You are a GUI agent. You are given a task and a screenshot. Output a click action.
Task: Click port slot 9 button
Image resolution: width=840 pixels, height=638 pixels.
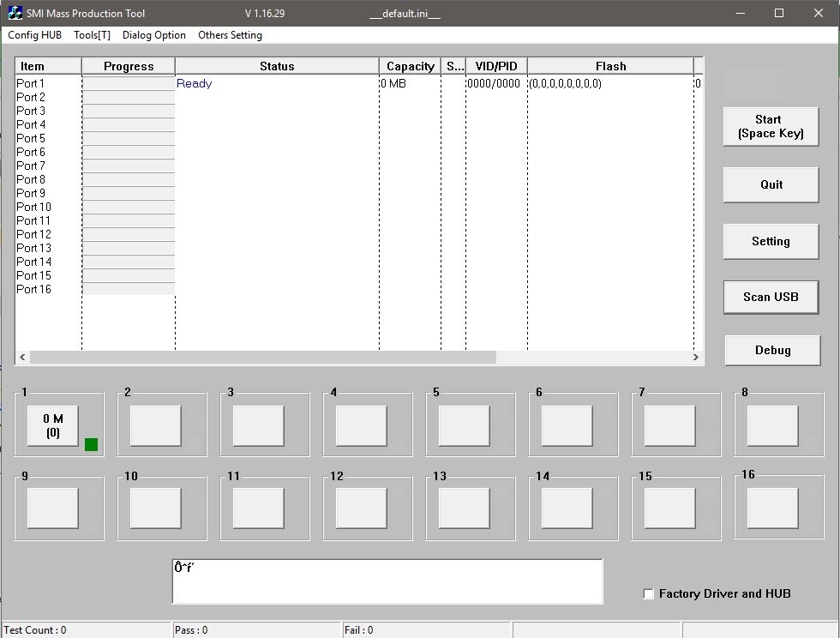pos(52,509)
